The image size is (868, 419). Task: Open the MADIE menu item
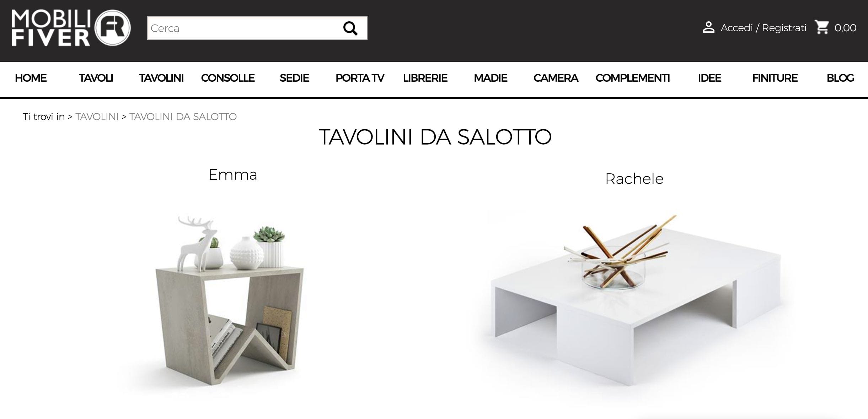coord(491,78)
